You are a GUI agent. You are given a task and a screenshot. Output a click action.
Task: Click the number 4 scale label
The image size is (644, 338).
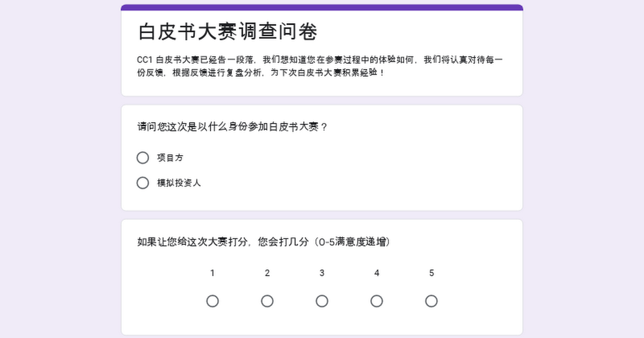click(x=377, y=273)
